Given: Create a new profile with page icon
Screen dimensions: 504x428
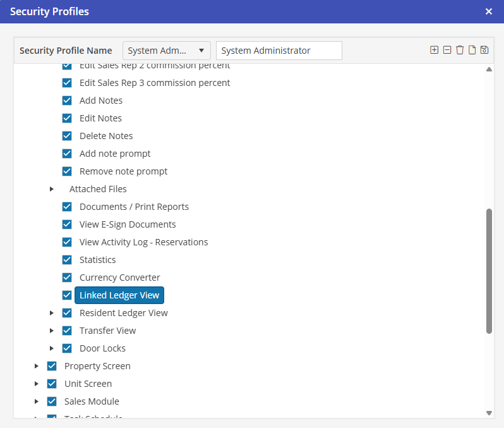Looking at the screenshot, I should [x=472, y=50].
